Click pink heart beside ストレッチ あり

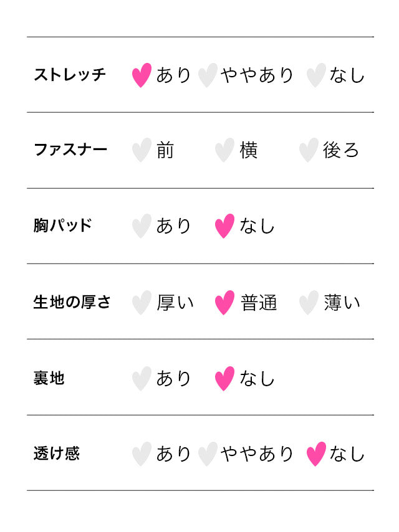pyautogui.click(x=142, y=75)
